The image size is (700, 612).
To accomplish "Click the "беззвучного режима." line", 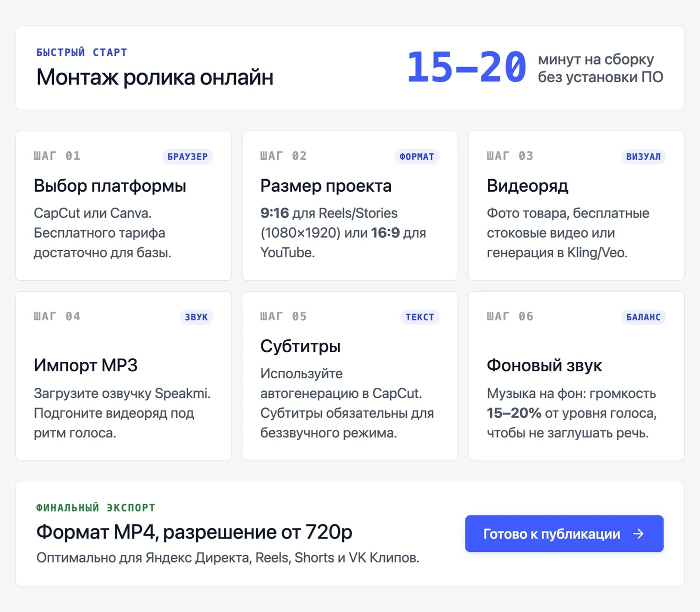I will (x=328, y=433).
